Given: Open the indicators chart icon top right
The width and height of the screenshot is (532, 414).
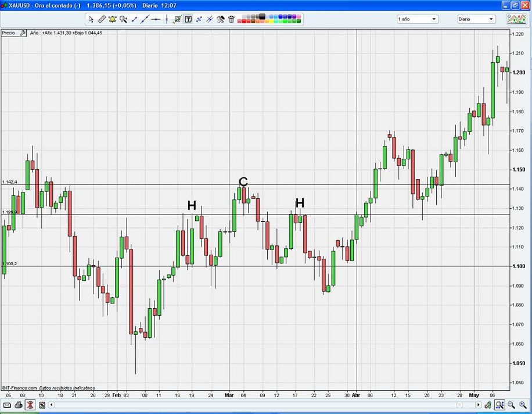Looking at the screenshot, I should (516, 19).
